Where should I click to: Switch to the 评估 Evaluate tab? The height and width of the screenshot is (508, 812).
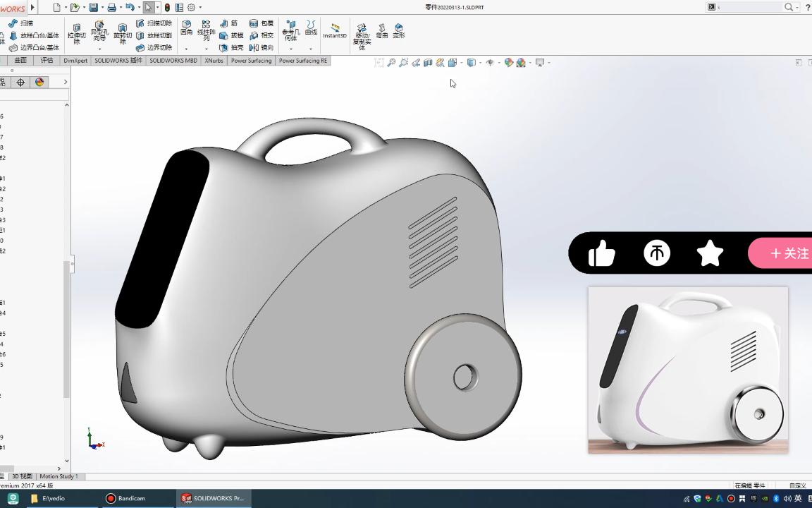[x=47, y=61]
